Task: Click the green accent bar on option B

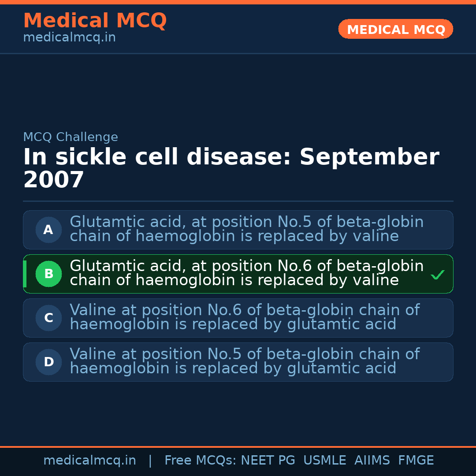Action: 25,274
